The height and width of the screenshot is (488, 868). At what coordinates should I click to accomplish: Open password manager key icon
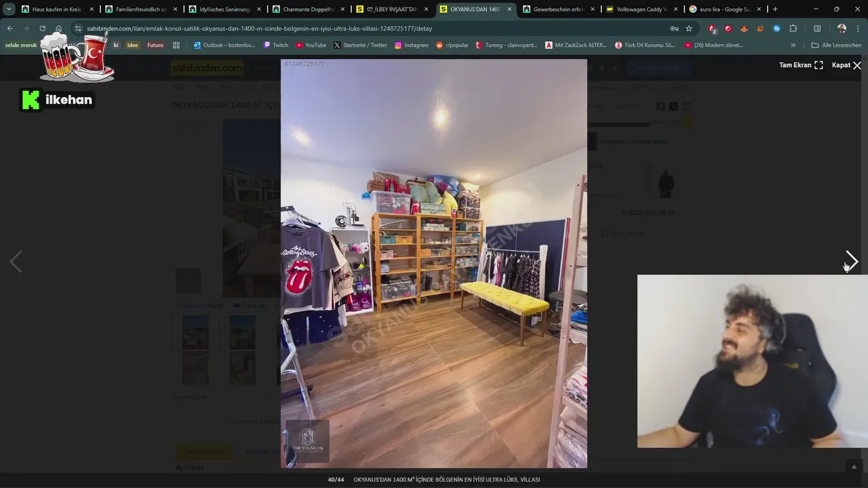point(674,28)
